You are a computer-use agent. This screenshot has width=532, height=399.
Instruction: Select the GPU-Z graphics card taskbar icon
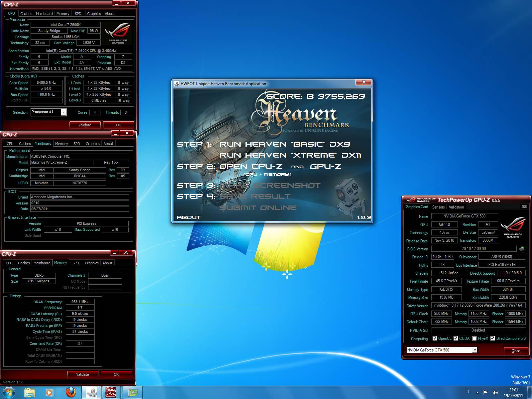pos(133,393)
